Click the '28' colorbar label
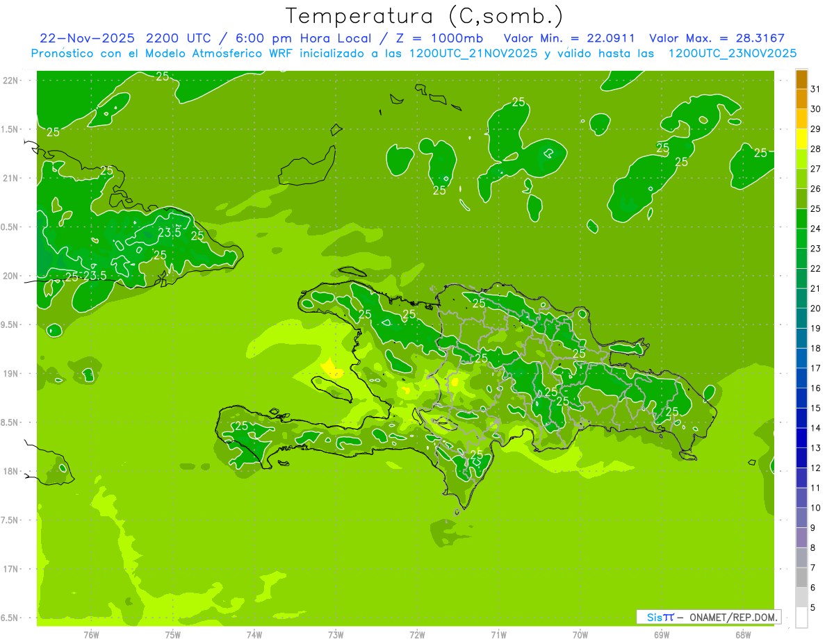The image size is (834, 644). 816,149
